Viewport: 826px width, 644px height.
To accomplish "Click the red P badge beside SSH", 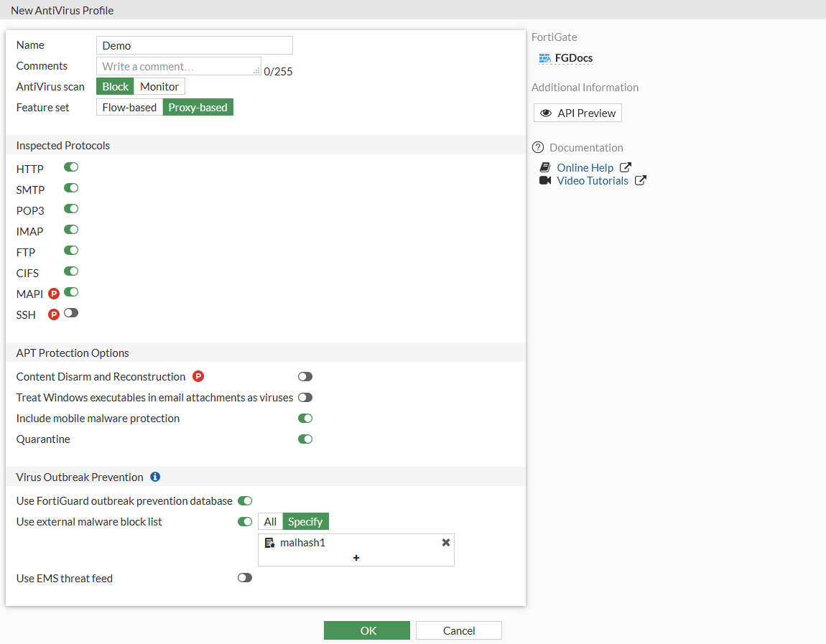I will click(x=54, y=314).
